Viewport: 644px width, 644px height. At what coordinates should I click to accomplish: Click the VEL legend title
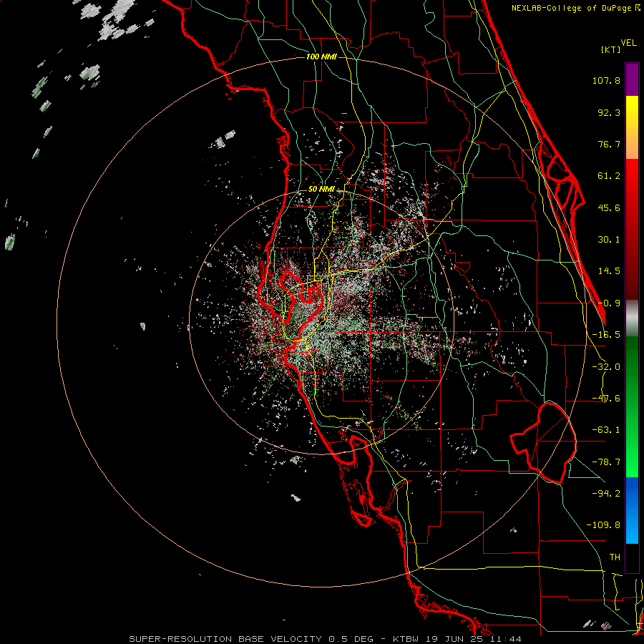pos(628,43)
